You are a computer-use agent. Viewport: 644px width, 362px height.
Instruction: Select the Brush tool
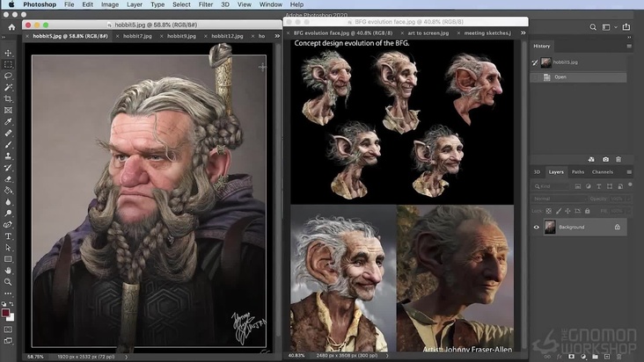point(8,145)
